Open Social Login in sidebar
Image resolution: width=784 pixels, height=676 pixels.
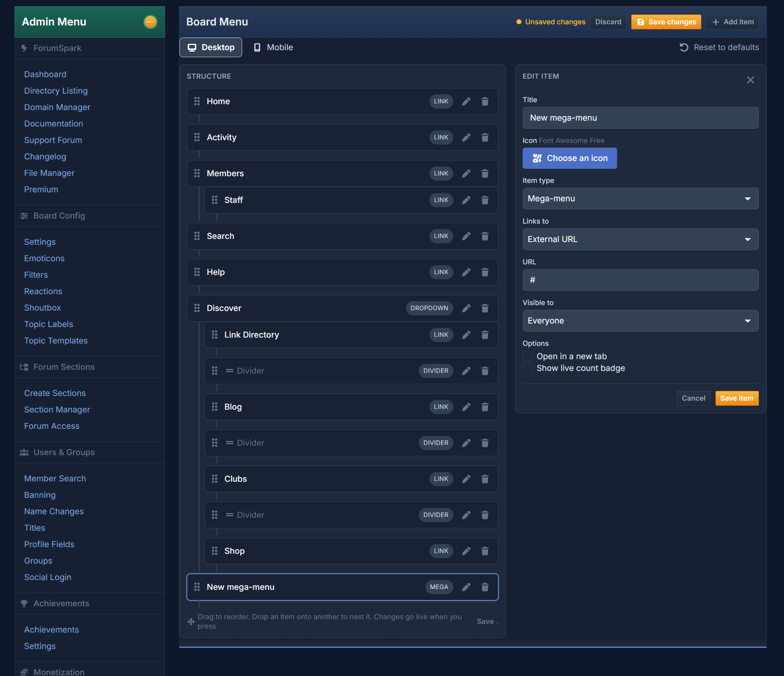click(47, 577)
